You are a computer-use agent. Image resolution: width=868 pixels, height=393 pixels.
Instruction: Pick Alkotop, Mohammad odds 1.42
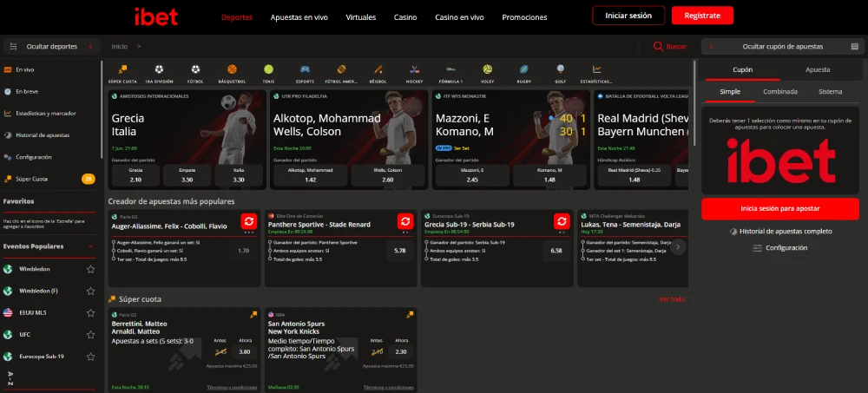(x=311, y=175)
